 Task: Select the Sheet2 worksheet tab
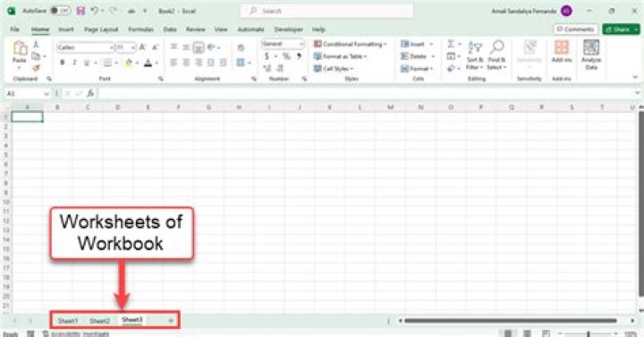[100, 321]
